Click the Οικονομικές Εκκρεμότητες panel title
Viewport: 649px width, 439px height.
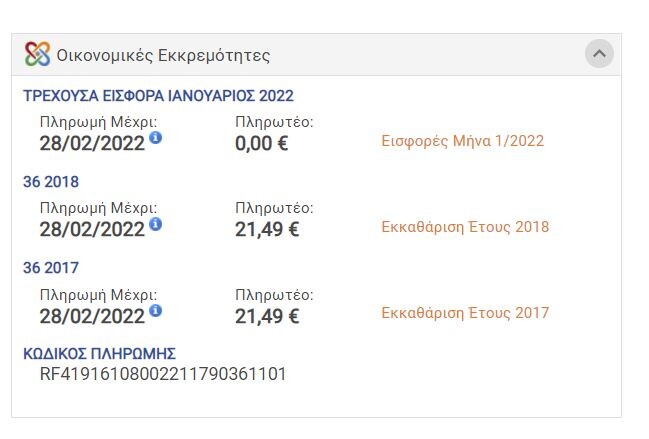[x=163, y=55]
